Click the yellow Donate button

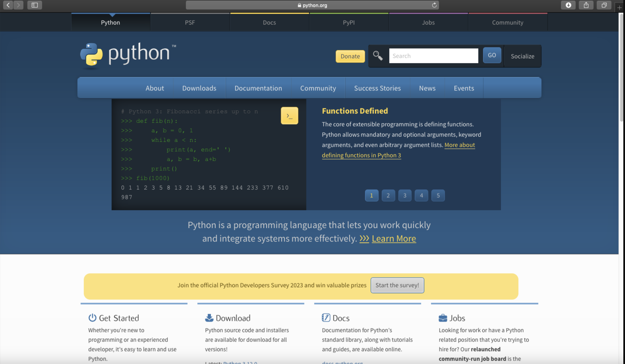[x=350, y=56]
